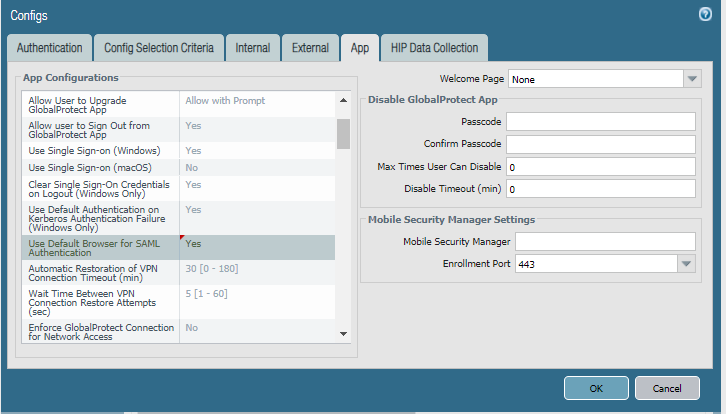
Task: Open the External tab
Action: point(310,48)
